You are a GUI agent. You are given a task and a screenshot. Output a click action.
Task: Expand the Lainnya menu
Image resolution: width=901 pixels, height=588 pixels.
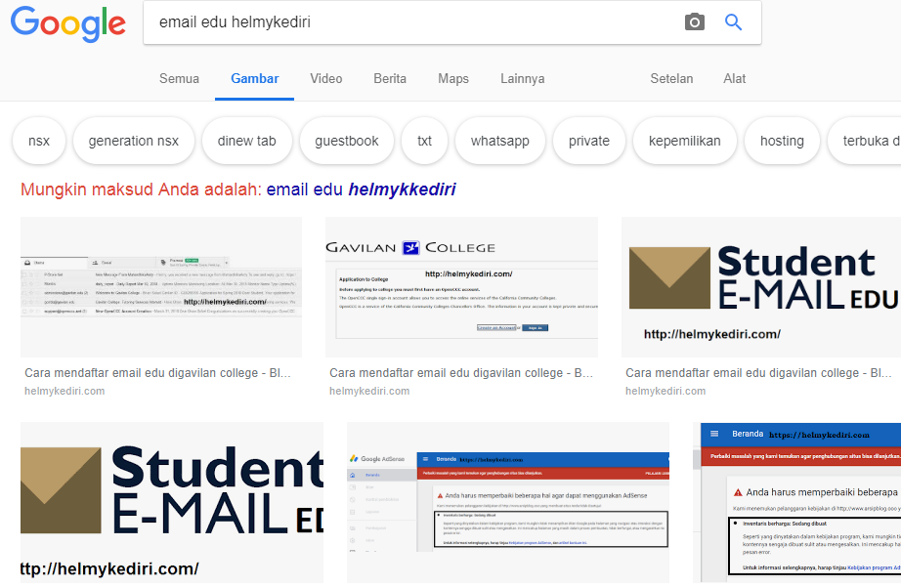point(523,79)
